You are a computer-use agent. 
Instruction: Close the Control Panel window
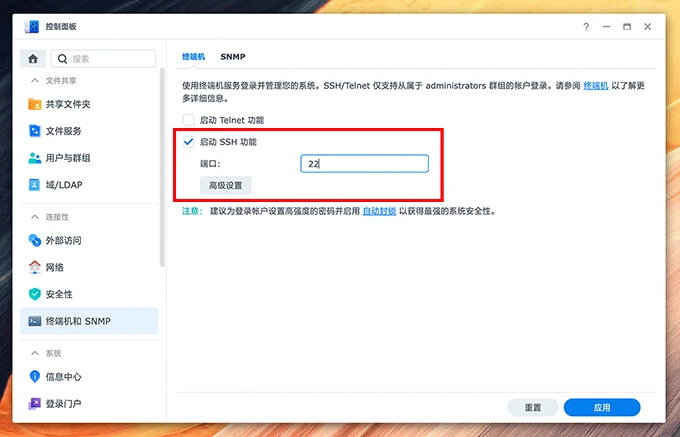[x=647, y=27]
